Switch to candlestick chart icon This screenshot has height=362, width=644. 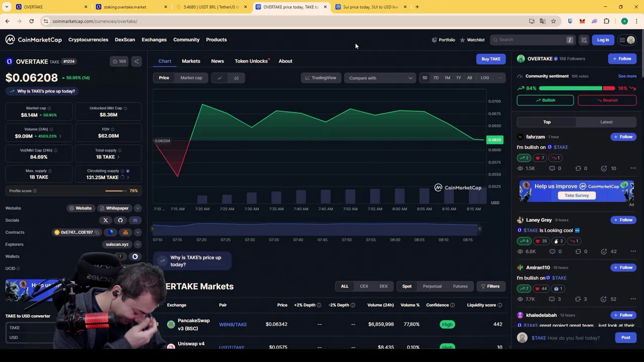(x=236, y=78)
